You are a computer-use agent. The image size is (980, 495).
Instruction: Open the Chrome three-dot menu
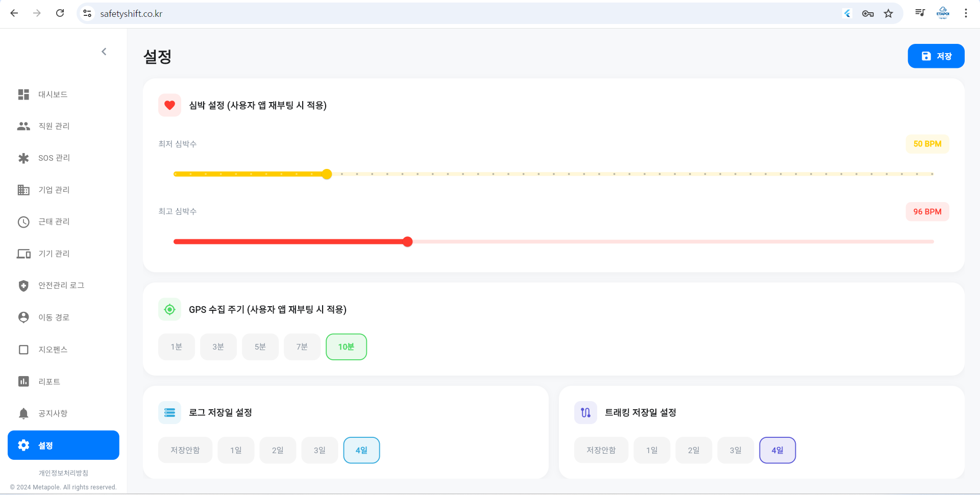[966, 14]
